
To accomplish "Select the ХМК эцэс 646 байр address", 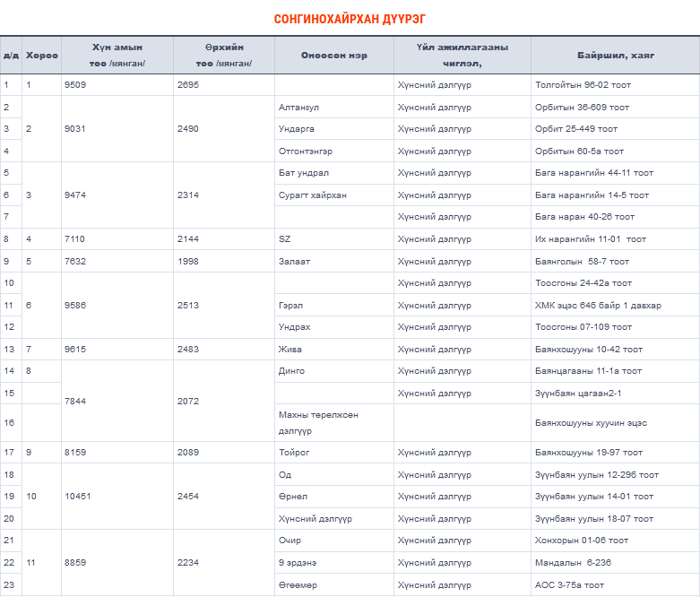I will (598, 306).
